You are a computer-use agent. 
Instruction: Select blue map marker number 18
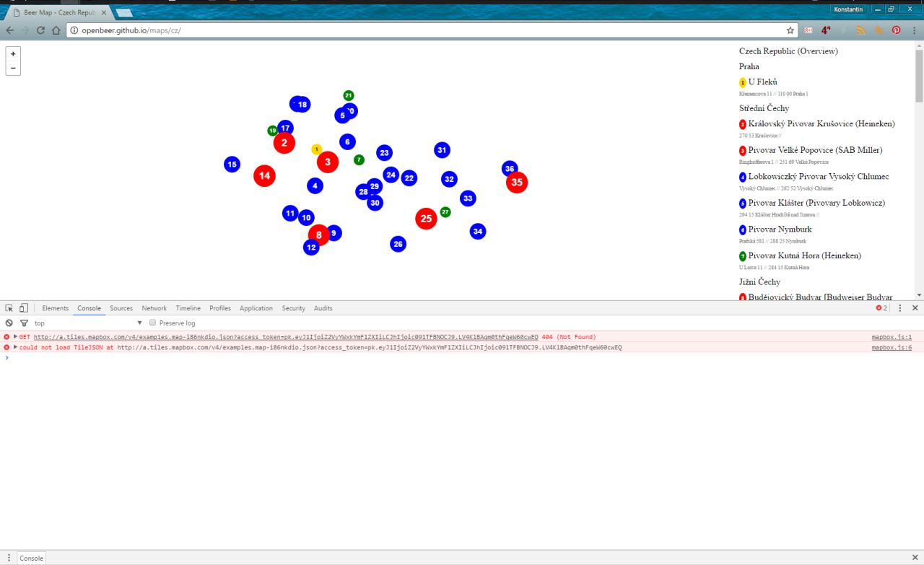[x=302, y=105]
